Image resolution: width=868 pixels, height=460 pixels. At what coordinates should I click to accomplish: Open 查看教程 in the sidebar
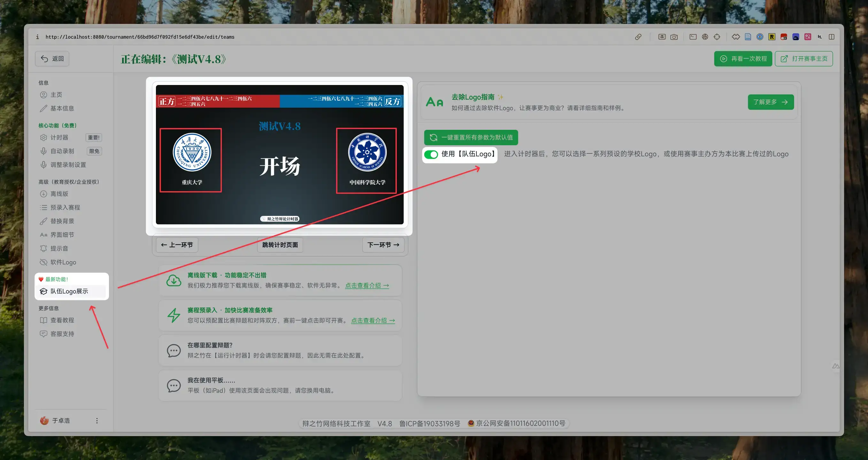click(70, 320)
